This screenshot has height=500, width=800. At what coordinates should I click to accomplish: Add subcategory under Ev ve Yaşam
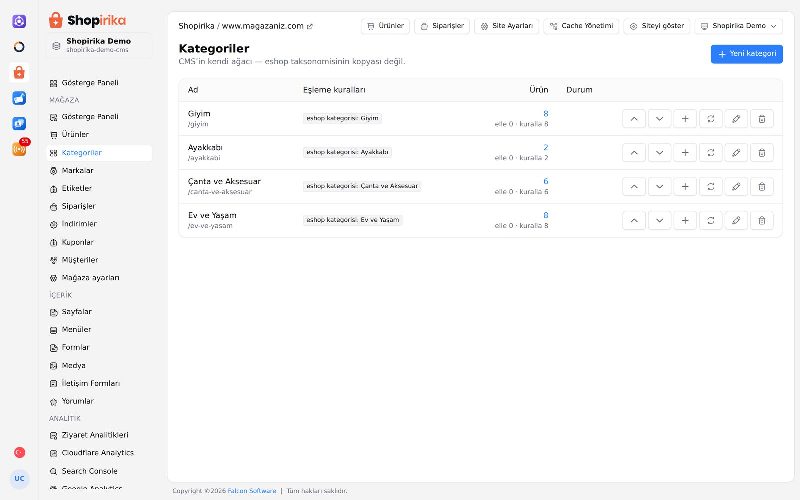click(x=685, y=220)
